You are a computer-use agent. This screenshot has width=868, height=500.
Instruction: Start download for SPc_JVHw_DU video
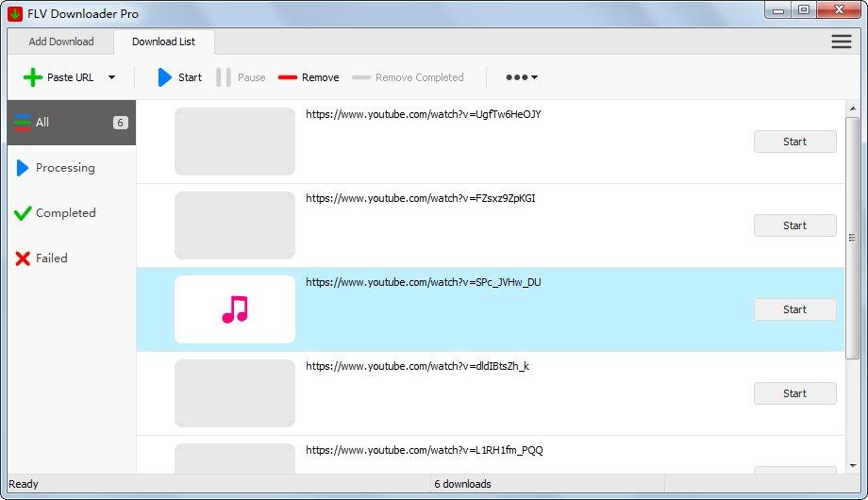(x=795, y=309)
